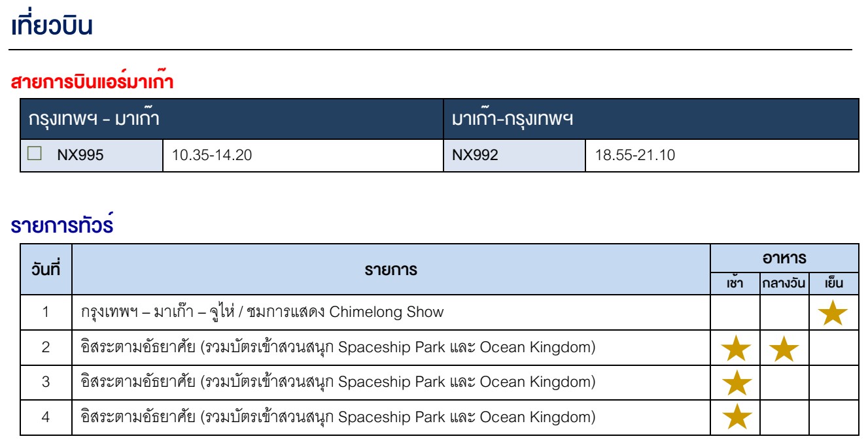
Task: Select flight code NX992
Action: coord(475,156)
